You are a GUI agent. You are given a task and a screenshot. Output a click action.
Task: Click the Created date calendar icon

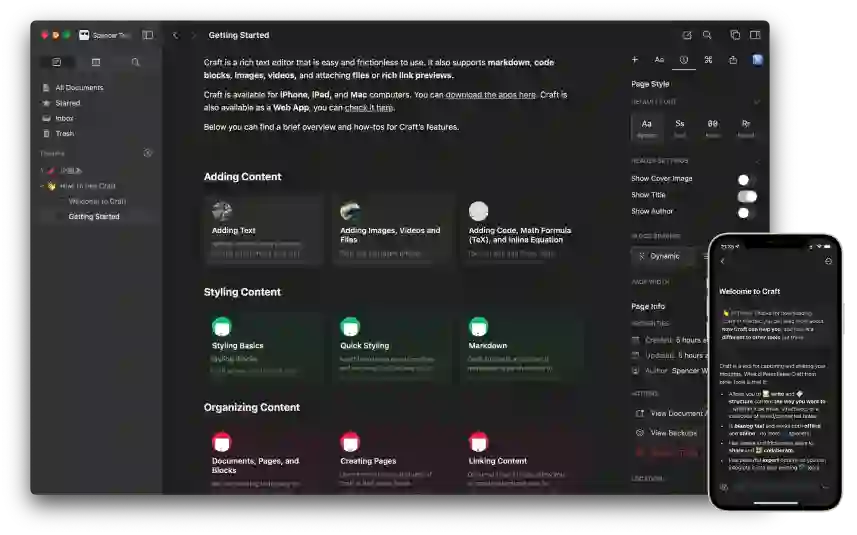636,340
